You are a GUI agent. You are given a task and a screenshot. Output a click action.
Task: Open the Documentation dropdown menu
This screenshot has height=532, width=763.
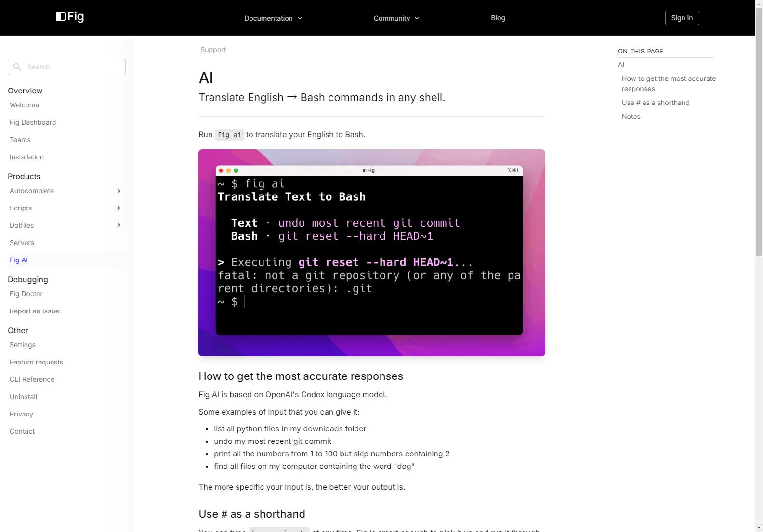click(273, 18)
